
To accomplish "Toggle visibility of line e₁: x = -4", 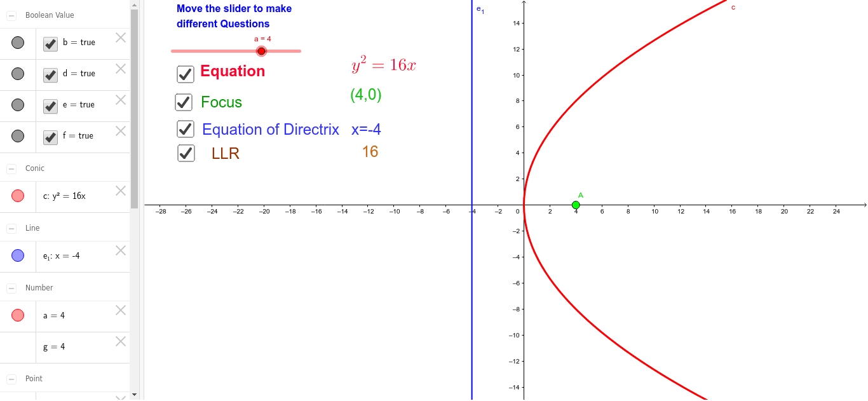I will 18,255.
